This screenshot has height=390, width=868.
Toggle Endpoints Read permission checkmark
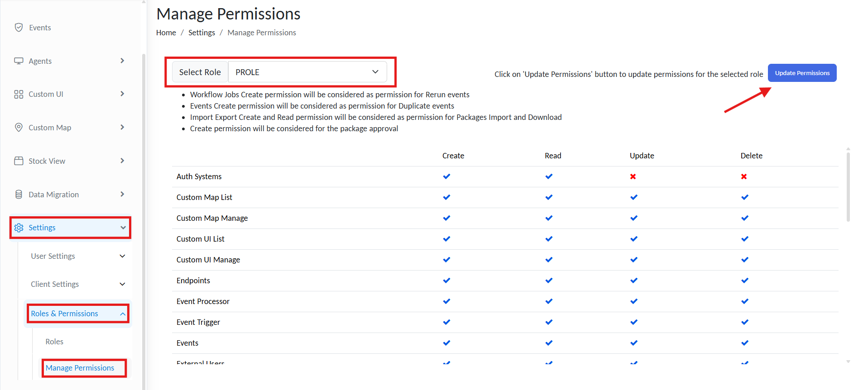click(x=549, y=281)
